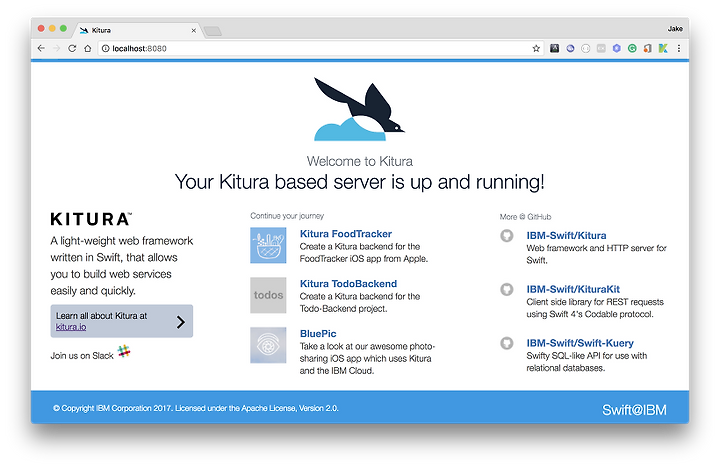Click 'Client side library for REST' description

pyautogui.click(x=595, y=308)
